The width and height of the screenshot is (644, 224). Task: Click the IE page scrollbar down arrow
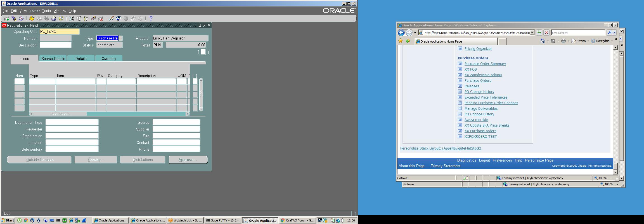615,172
